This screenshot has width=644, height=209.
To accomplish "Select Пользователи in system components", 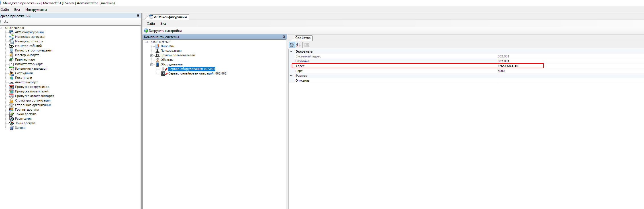I will (171, 51).
